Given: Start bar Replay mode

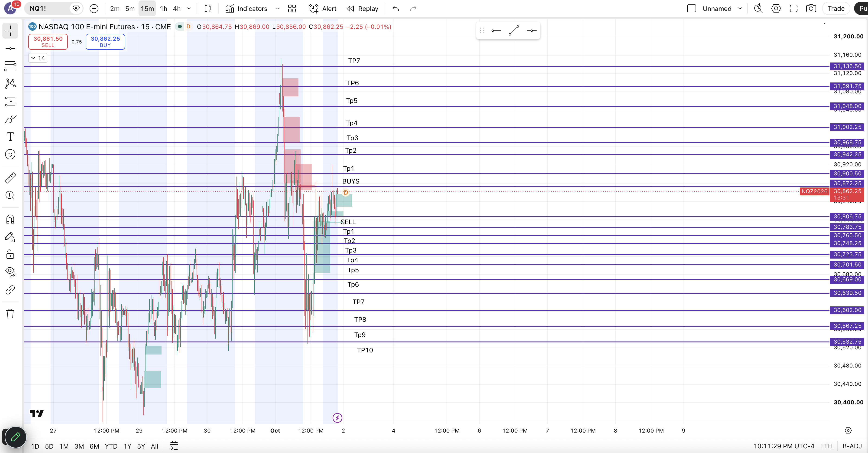Looking at the screenshot, I should 363,8.
